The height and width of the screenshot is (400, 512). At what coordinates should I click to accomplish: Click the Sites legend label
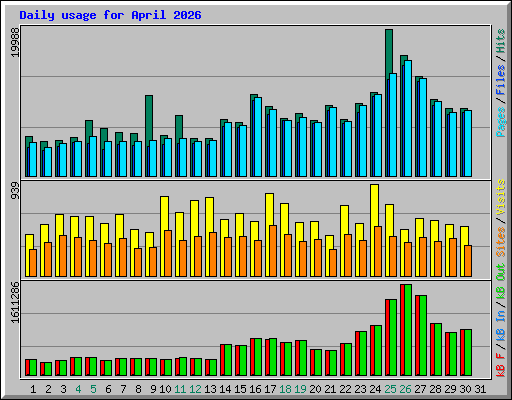coord(500,242)
